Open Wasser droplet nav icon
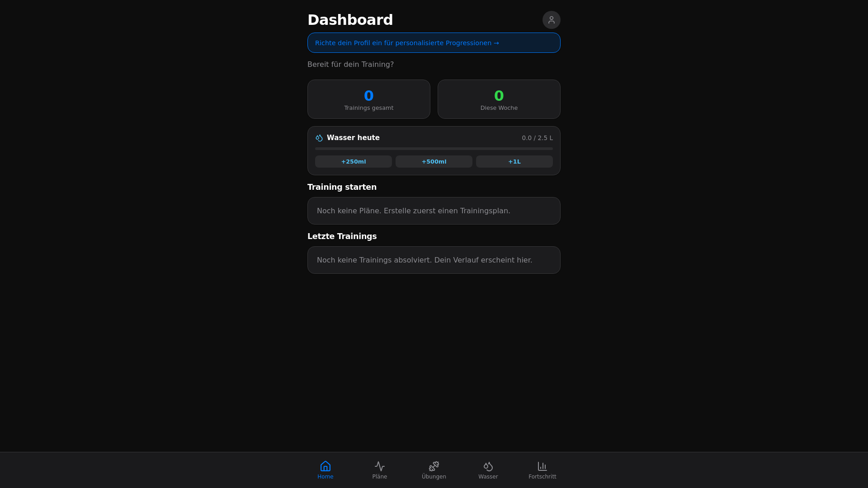 point(488,466)
